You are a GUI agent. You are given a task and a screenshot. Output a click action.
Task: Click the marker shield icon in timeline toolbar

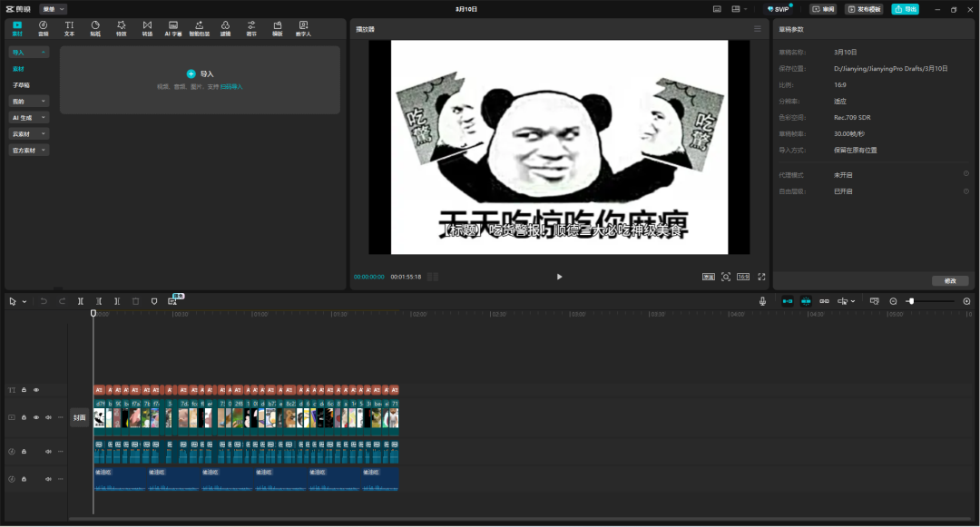pyautogui.click(x=154, y=301)
